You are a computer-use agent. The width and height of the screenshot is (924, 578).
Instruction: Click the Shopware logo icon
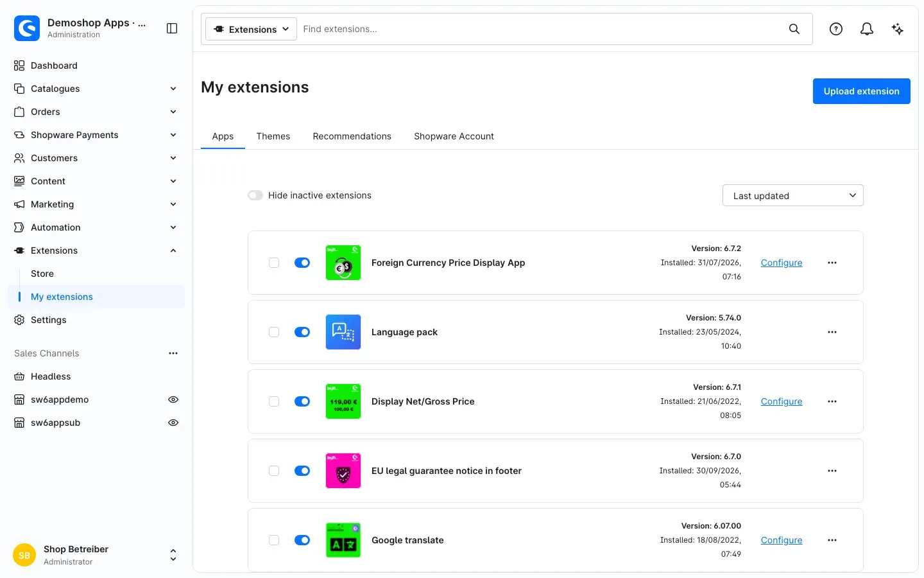pyautogui.click(x=27, y=28)
